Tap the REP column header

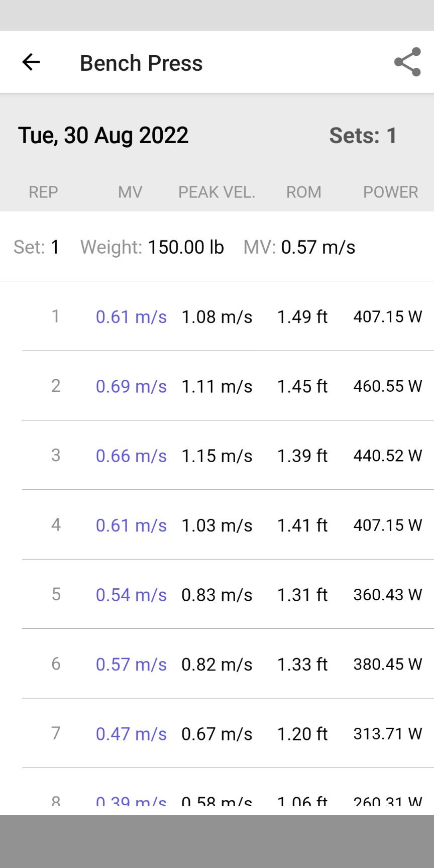pos(43,192)
